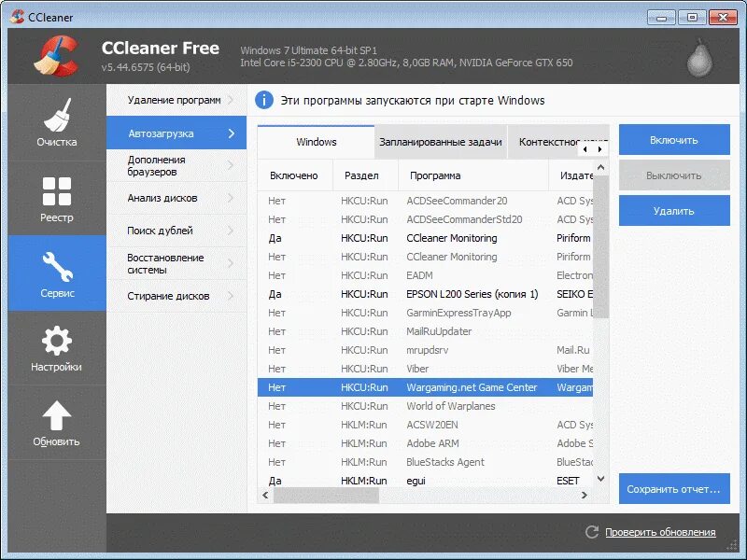Sort by Издатель column header
This screenshot has width=747, height=560.
571,175
